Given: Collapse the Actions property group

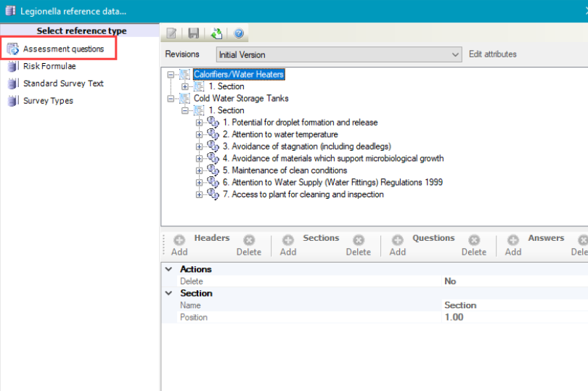Looking at the screenshot, I should click(x=168, y=269).
